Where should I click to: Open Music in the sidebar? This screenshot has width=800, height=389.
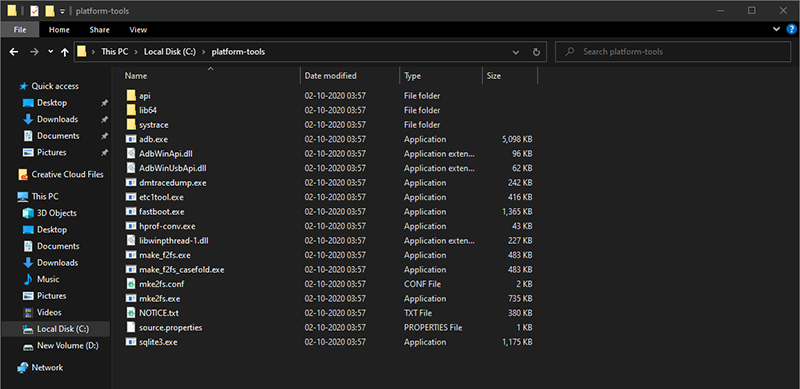[48, 279]
